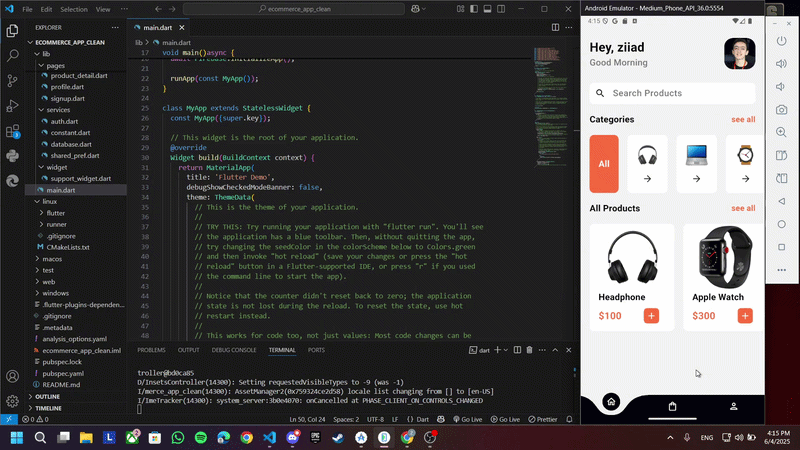Switch to the DEBUG CONSOLE tab
This screenshot has height=450, width=800.
click(234, 350)
